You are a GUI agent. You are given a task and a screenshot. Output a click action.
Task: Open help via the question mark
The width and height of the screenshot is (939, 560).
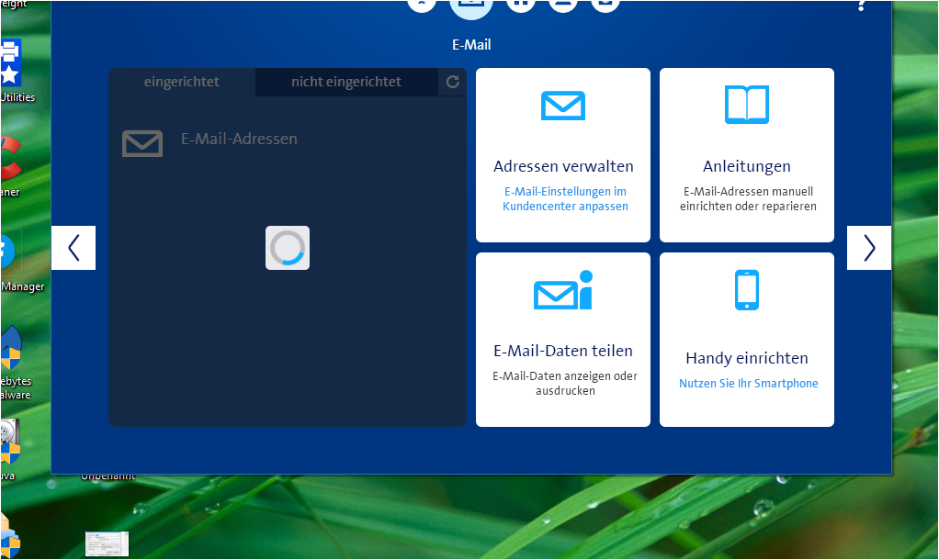[x=861, y=5]
